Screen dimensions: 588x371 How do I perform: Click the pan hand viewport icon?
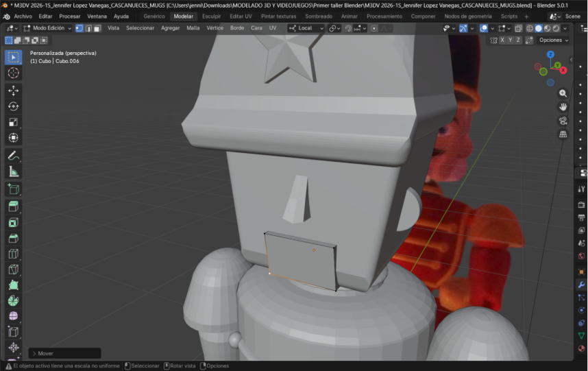click(563, 107)
